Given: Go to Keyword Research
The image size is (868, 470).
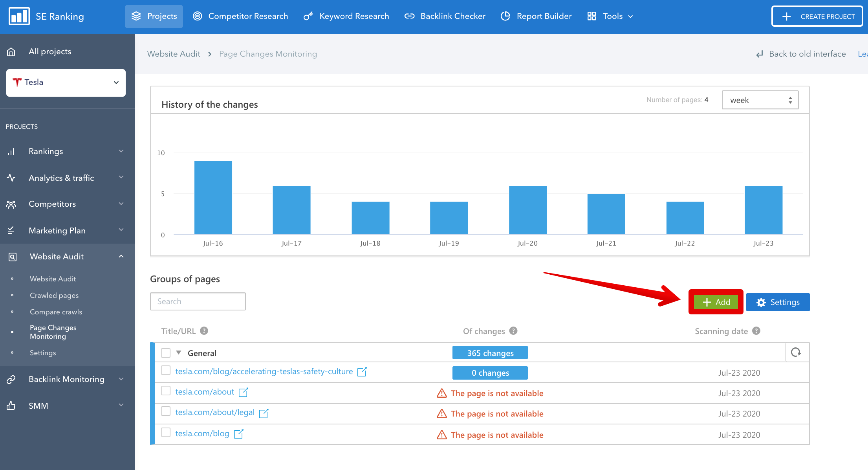Looking at the screenshot, I should tap(346, 16).
